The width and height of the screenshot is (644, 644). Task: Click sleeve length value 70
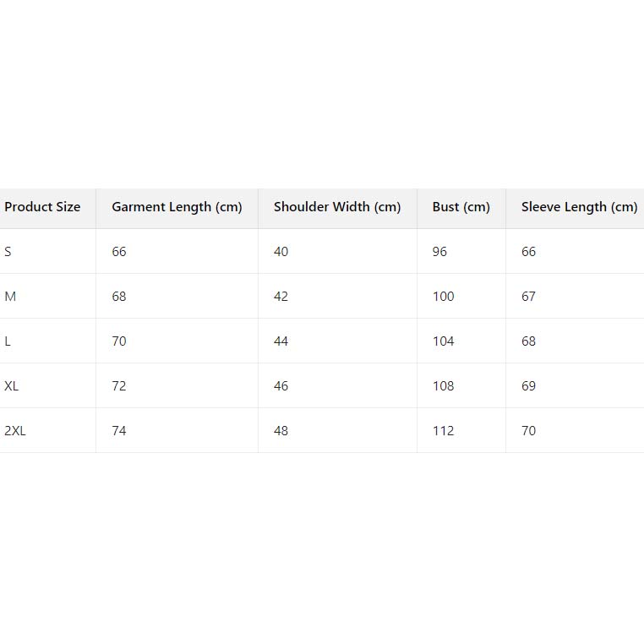(528, 431)
